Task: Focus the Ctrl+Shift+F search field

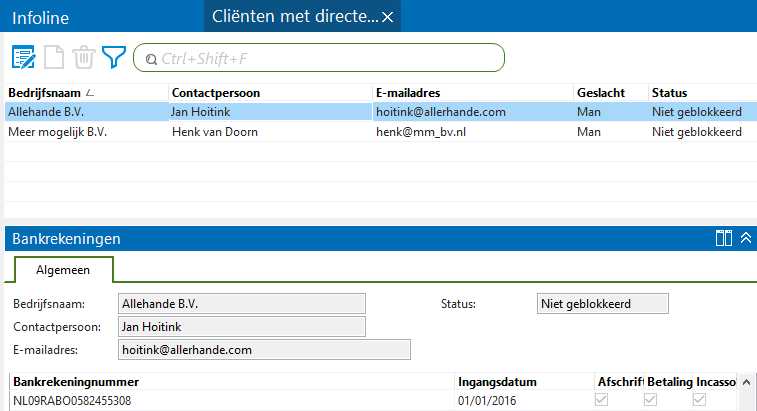Action: [x=319, y=58]
